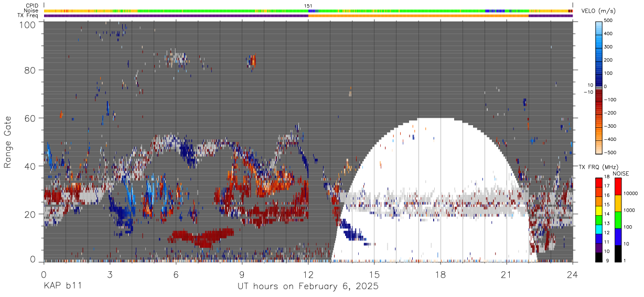Screen dimensions: 644x297
Task: Click the UT hours on February 6, 2025 label
Action: tap(308, 287)
